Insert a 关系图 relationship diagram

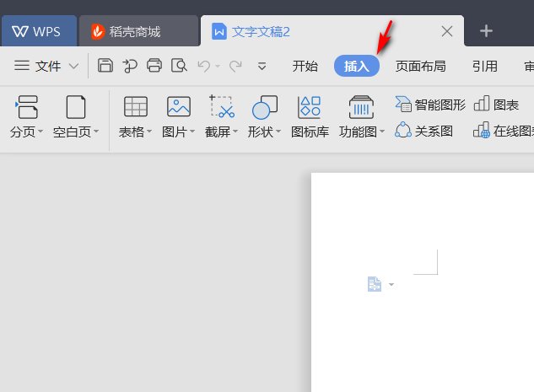[x=424, y=131]
